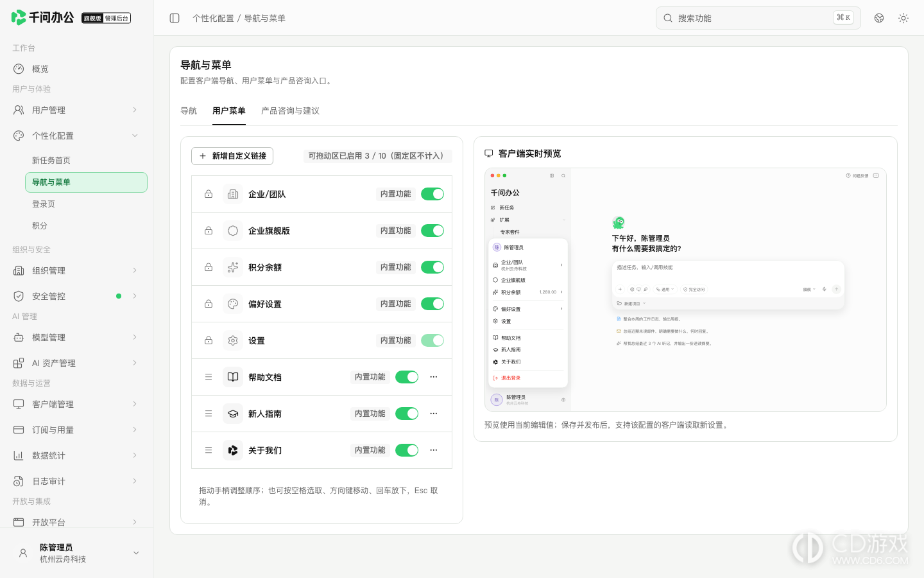Toggle the 企业/团队 menu switch

(x=432, y=194)
